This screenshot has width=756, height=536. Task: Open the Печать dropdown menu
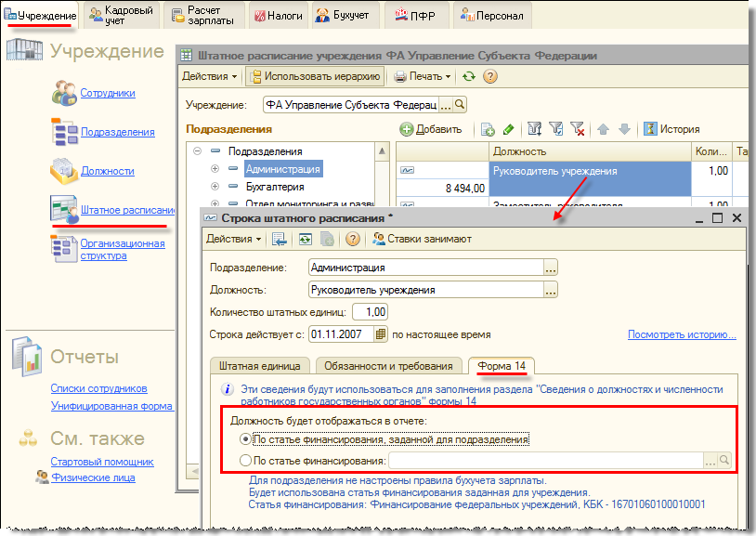pos(423,76)
